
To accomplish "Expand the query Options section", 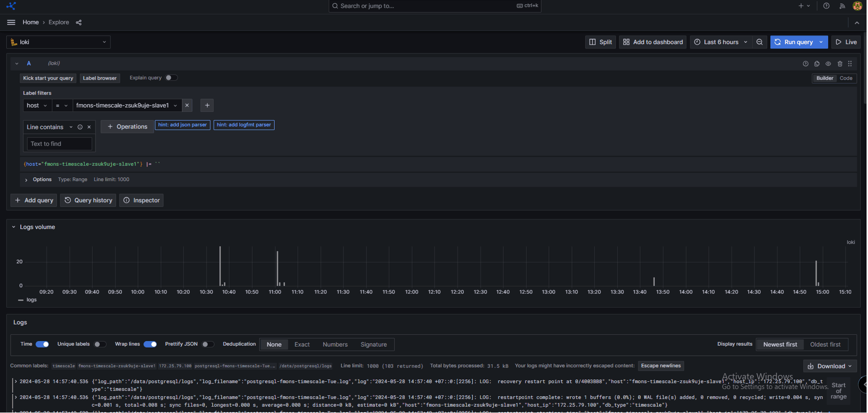I will (42, 180).
